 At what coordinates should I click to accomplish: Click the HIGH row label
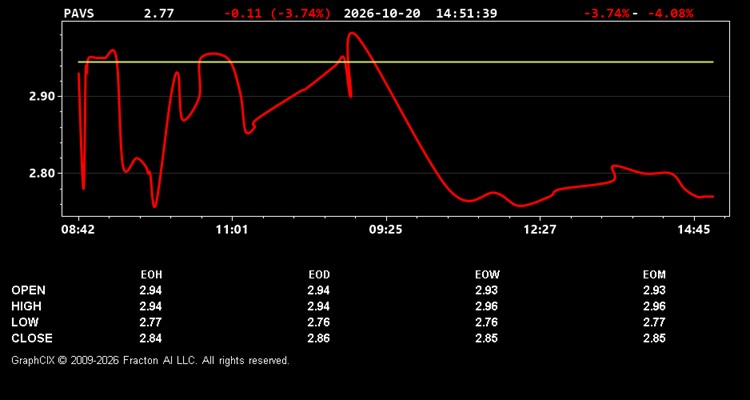pyautogui.click(x=26, y=306)
